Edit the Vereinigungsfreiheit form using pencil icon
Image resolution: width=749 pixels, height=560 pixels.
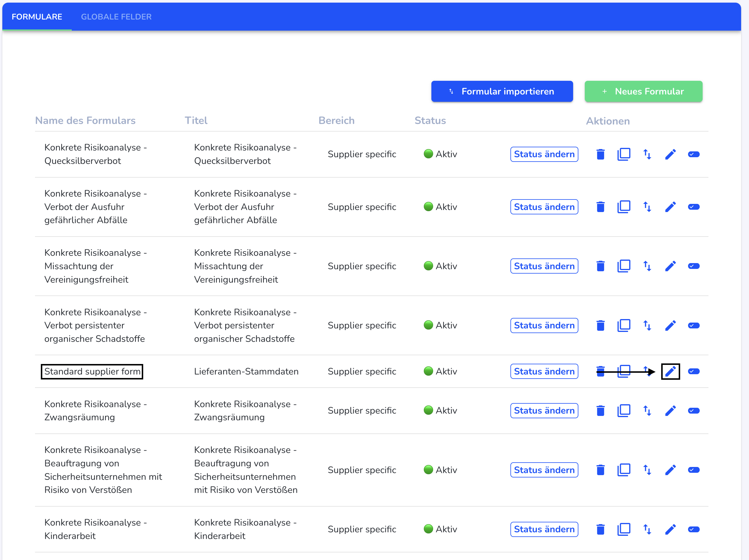pos(671,266)
